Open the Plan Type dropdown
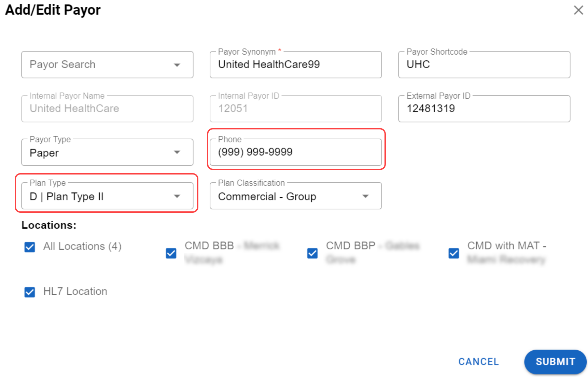Image resolution: width=588 pixels, height=377 pixels. click(177, 196)
